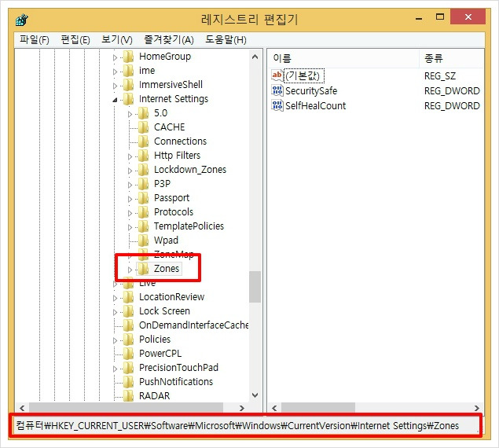Select the PushNotifications folder icon
This screenshot has width=499, height=448.
(129, 382)
